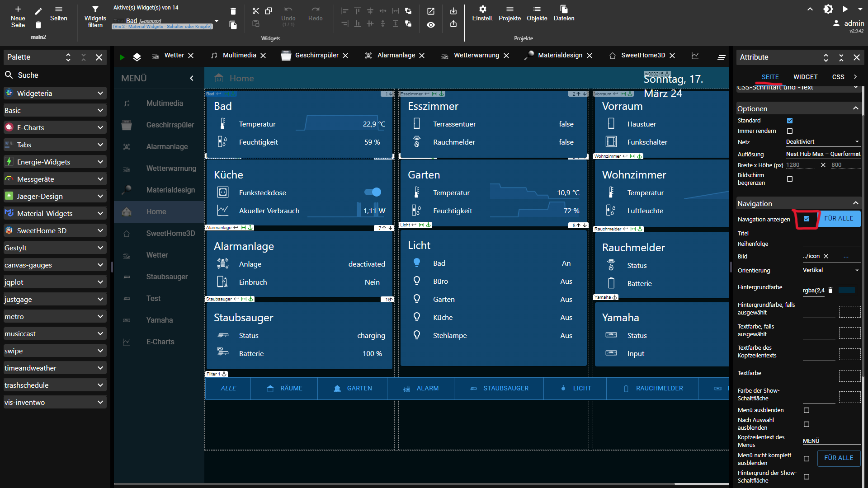The image size is (868, 488).
Task: Switch to the CSS attribute tab
Action: [838, 77]
